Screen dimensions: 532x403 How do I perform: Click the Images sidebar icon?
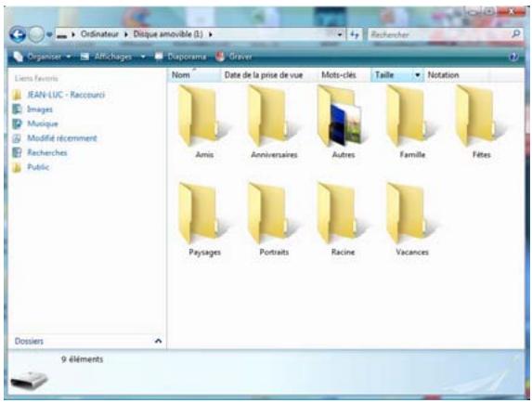pos(17,110)
